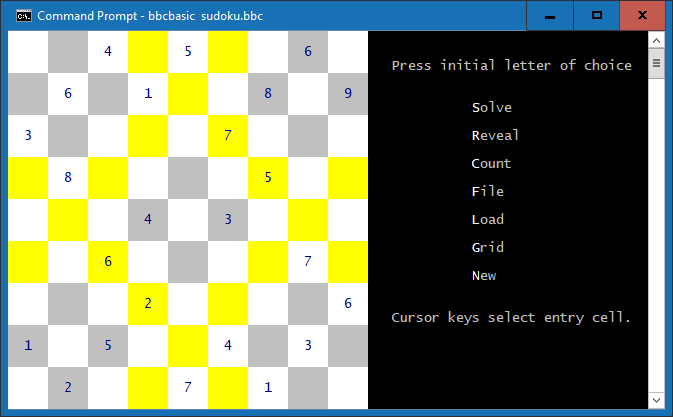
Task: Select the Load option
Action: [x=487, y=219]
